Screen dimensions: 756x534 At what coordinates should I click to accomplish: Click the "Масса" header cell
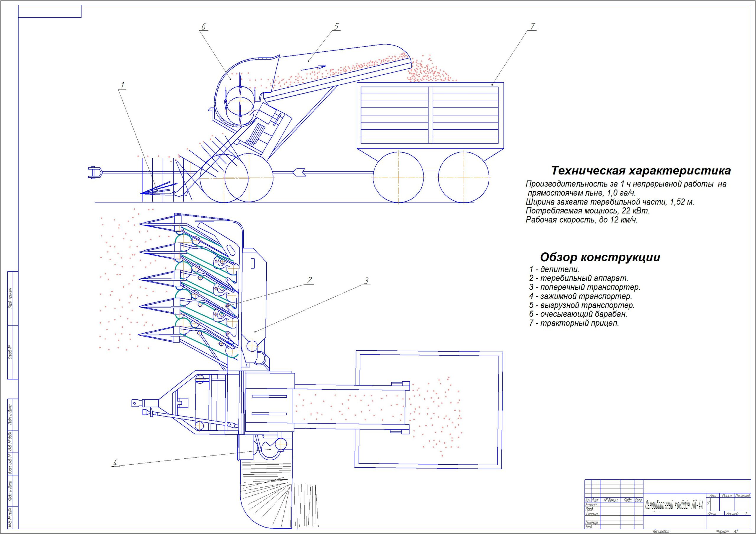coord(727,496)
